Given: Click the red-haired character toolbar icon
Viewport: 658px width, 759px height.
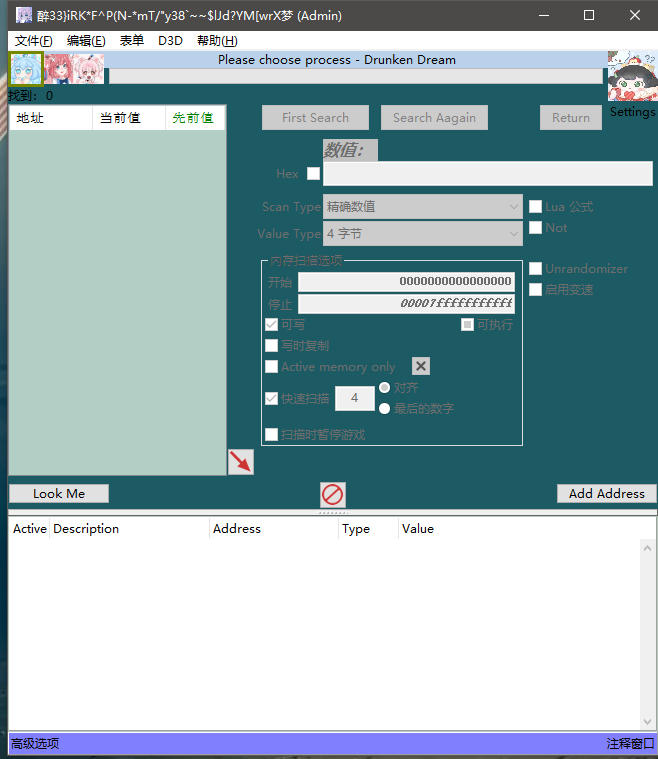Looking at the screenshot, I should [58, 69].
